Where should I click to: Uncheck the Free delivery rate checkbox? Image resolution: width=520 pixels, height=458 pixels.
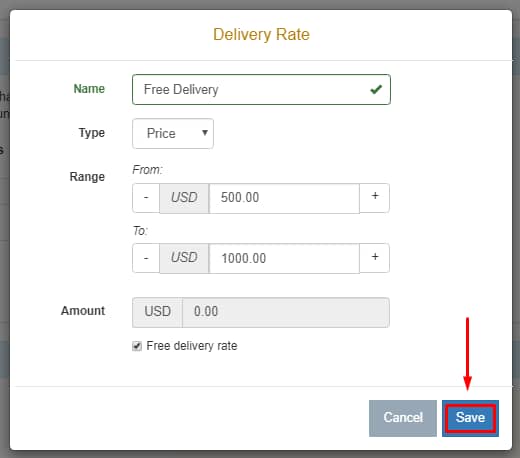point(137,346)
